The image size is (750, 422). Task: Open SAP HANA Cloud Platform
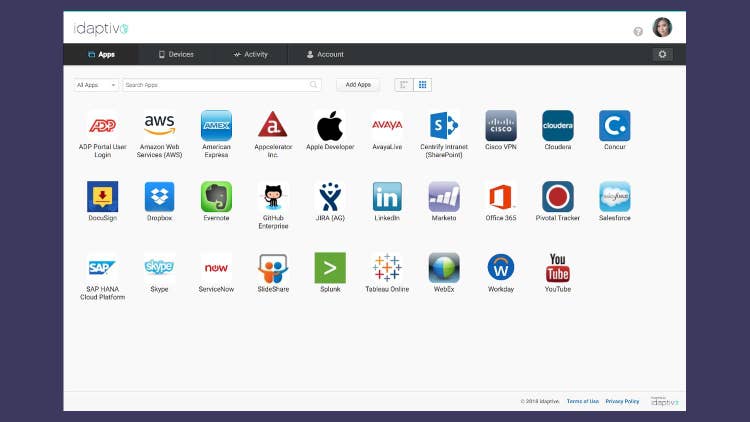(x=102, y=268)
